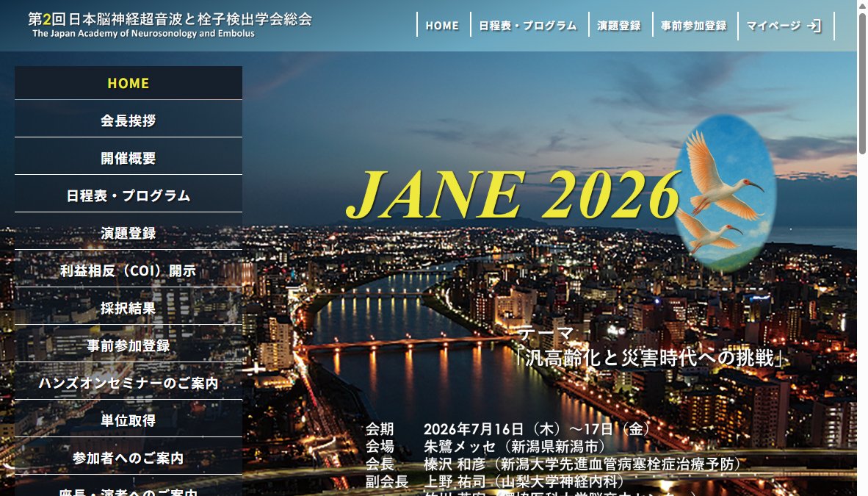
Task: Select 演題登録 in the top navigation bar
Action: pos(619,26)
